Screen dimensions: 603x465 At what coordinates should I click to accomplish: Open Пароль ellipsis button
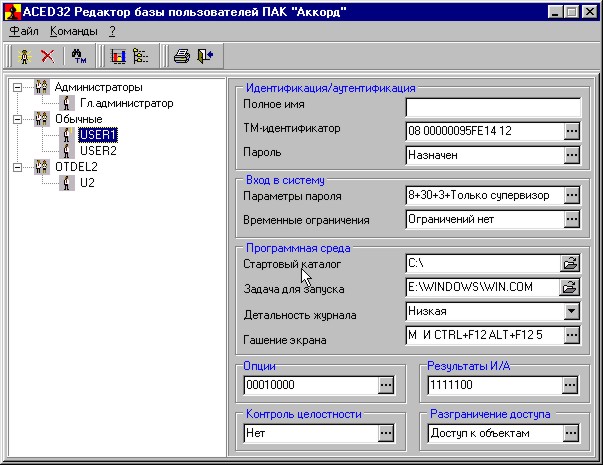point(571,155)
